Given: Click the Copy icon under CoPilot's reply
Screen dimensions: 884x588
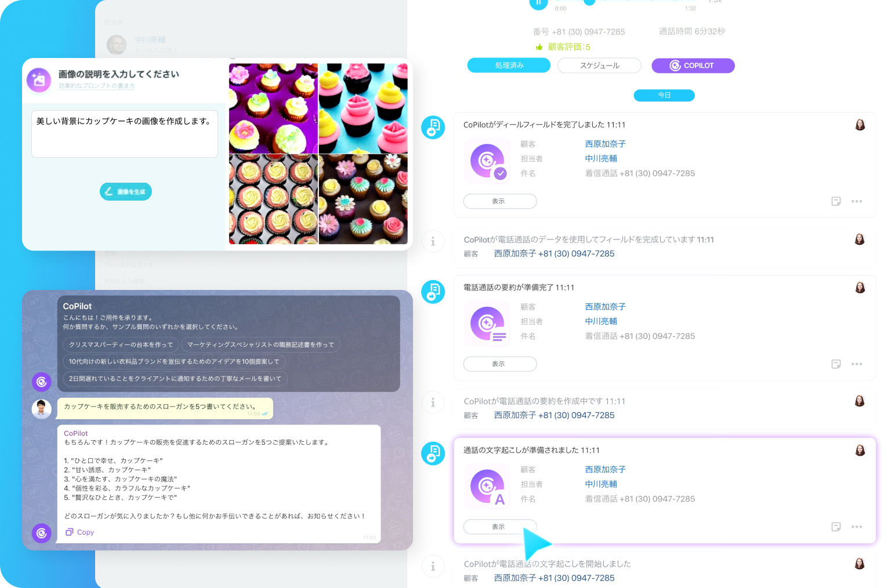Looking at the screenshot, I should (70, 532).
